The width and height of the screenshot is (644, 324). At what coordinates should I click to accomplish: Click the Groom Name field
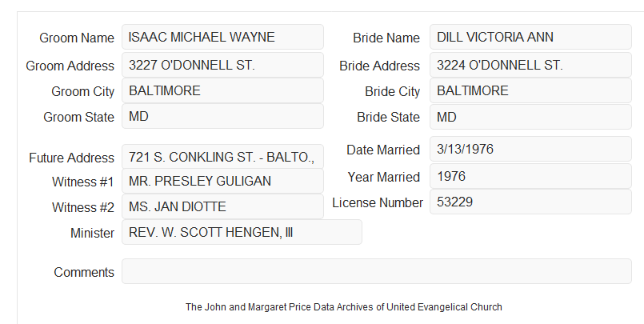point(222,37)
